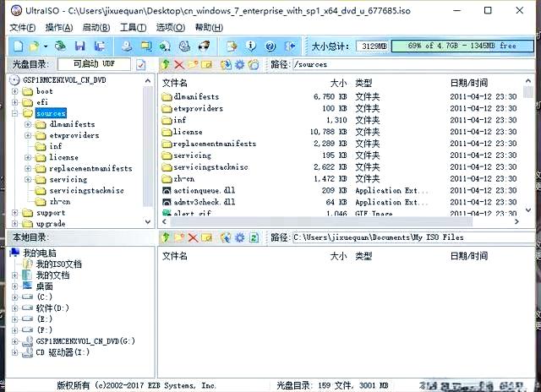Viewport: 541px width, 392px height.
Task: Select 我的ISO文档 in local tree
Action: [58, 264]
